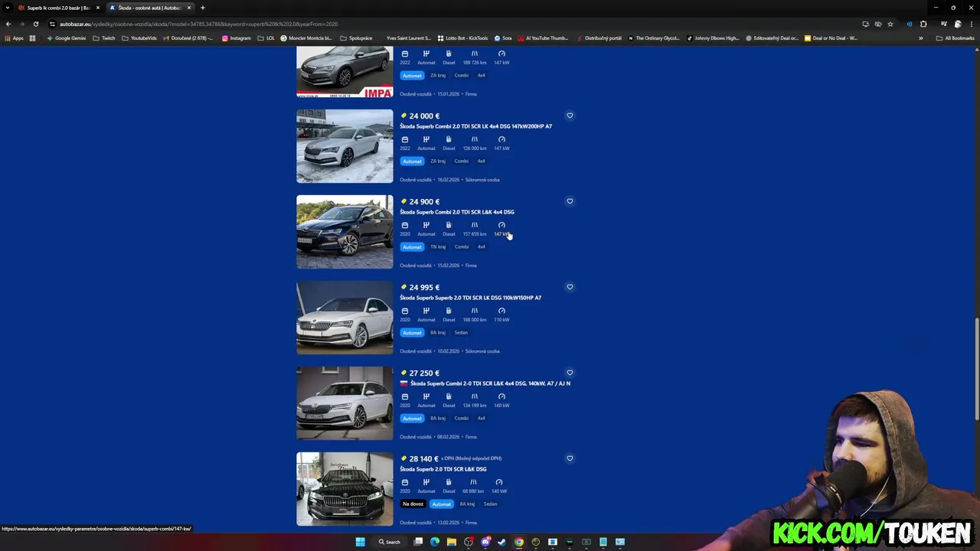980x551 pixels.
Task: Open Chrome three-dot menu
Action: 971,24
